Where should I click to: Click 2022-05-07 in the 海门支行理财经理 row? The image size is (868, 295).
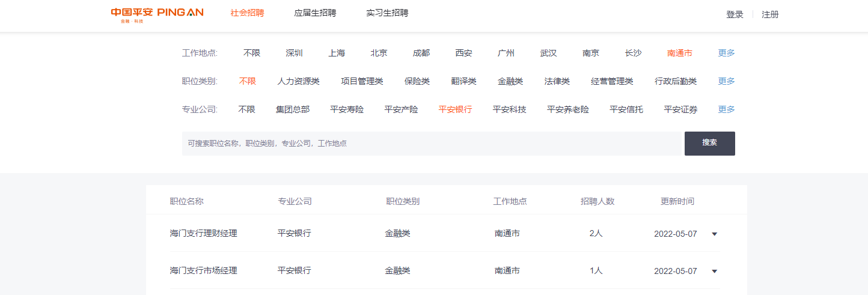(x=676, y=234)
